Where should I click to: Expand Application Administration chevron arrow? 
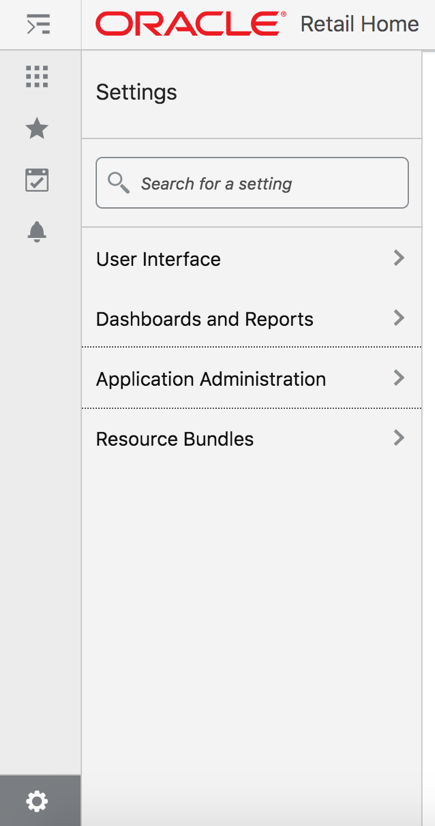click(x=399, y=378)
